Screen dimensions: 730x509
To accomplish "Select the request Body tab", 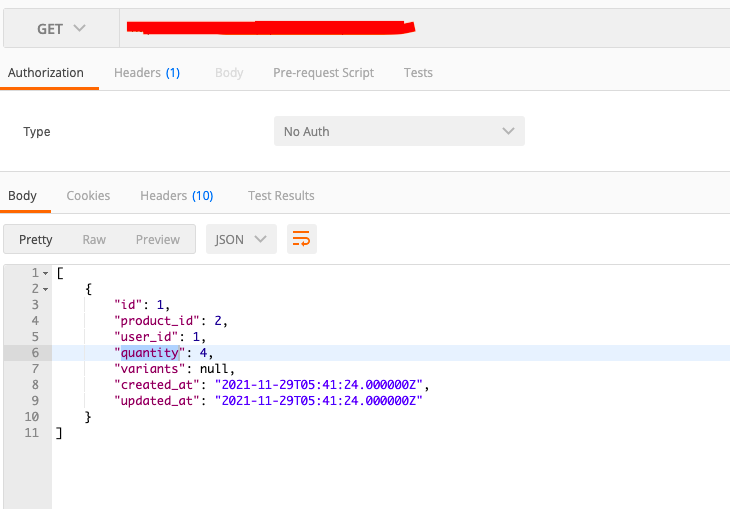I will click(229, 73).
